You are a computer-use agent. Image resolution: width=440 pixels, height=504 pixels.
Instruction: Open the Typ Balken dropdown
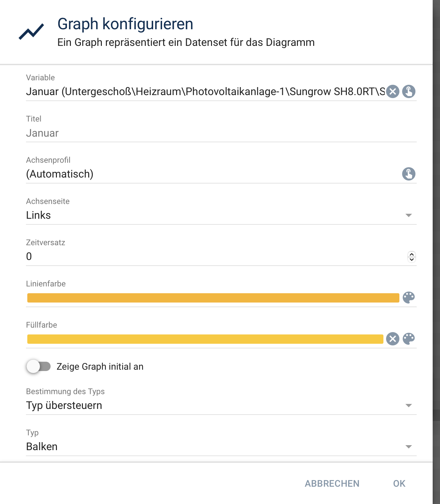[x=221, y=446]
